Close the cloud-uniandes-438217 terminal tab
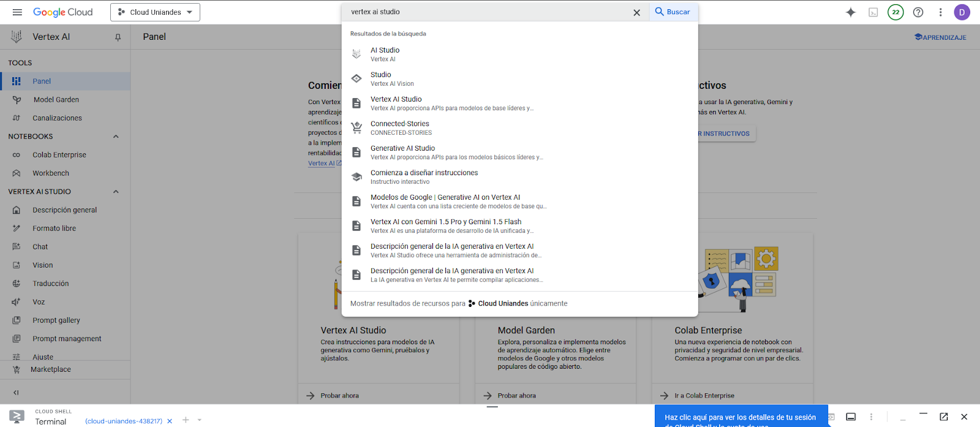980x427 pixels. (170, 421)
